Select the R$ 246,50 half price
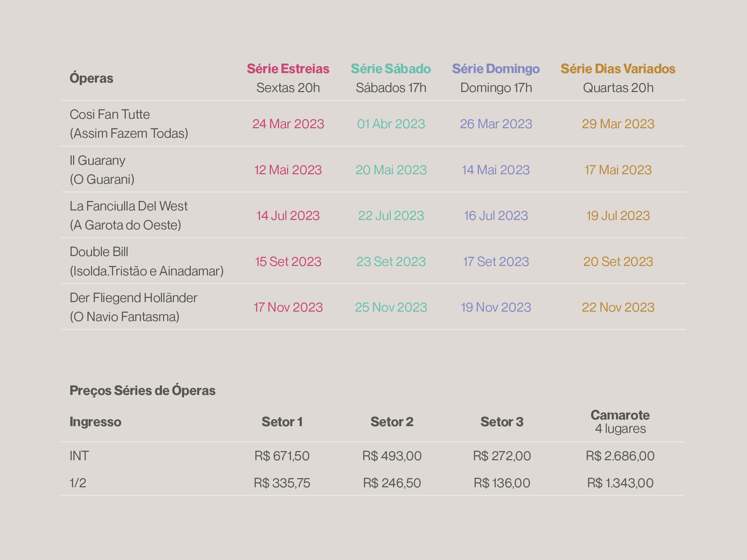This screenshot has height=560, width=747. click(392, 483)
